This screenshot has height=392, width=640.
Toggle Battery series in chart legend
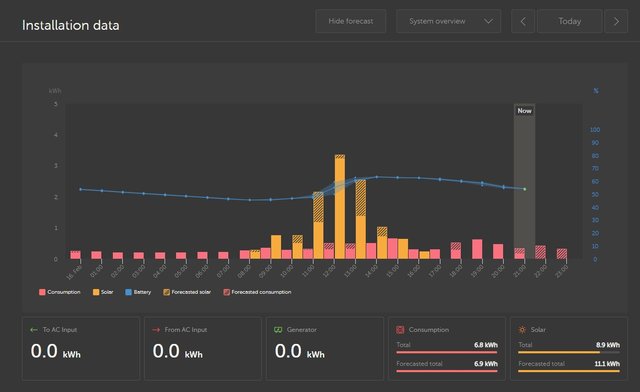click(x=138, y=292)
